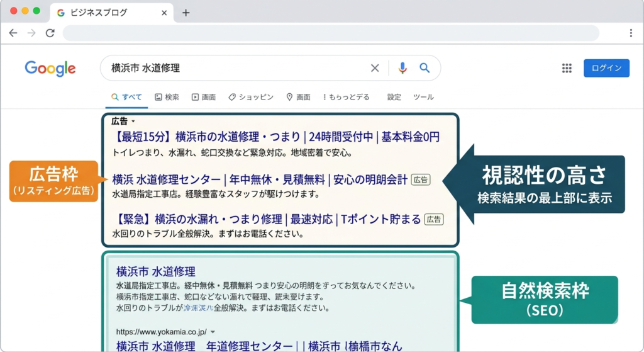Expand arrow next to yokamia.co.jp URL

(x=213, y=331)
